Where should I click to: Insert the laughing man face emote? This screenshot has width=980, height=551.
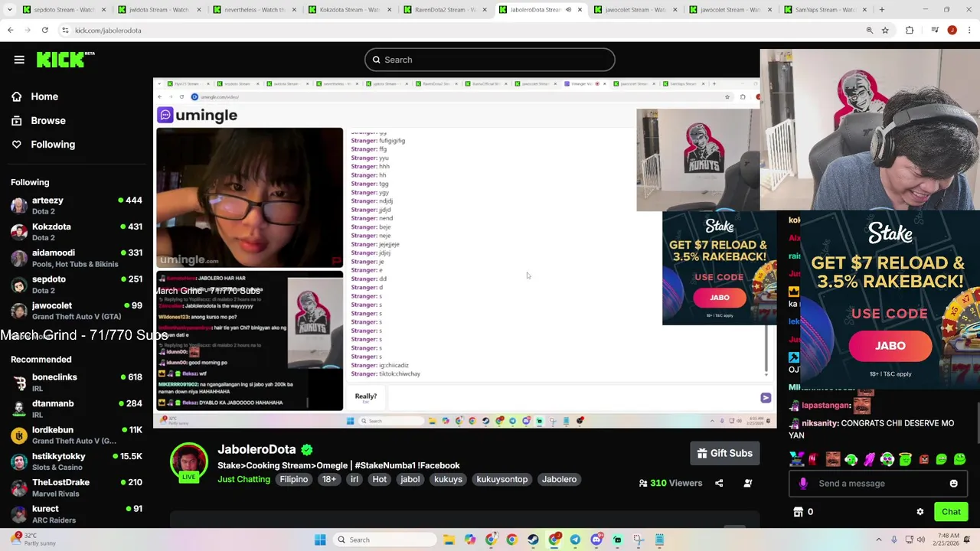[833, 459]
